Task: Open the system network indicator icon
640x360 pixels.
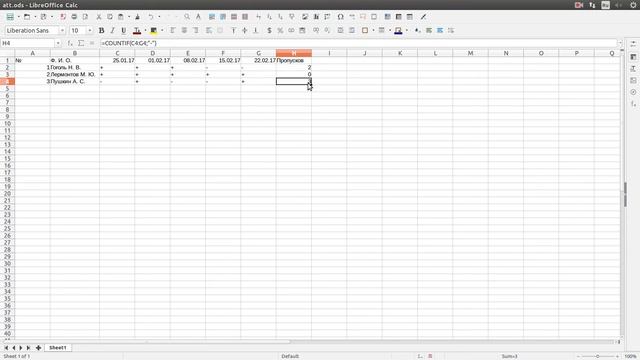Action: point(592,5)
